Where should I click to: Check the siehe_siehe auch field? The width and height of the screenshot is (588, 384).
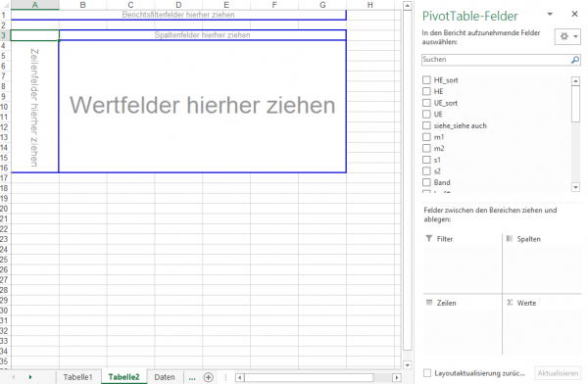click(426, 125)
